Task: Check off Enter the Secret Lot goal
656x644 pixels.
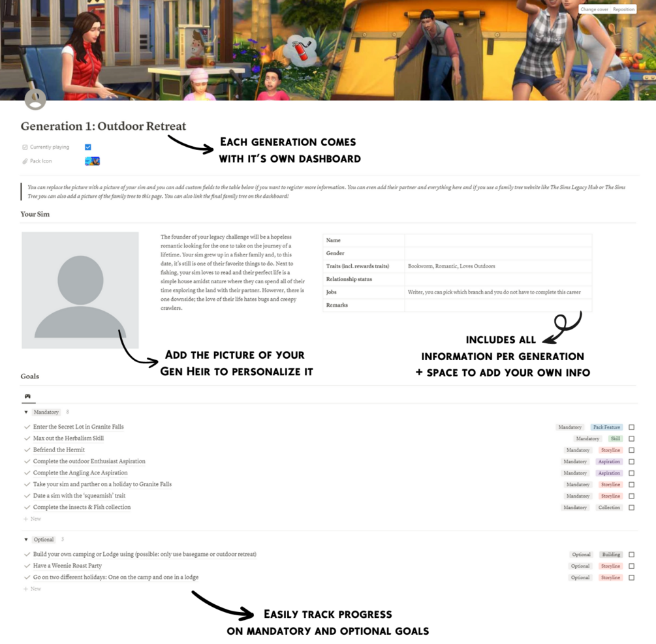Action: pyautogui.click(x=631, y=427)
